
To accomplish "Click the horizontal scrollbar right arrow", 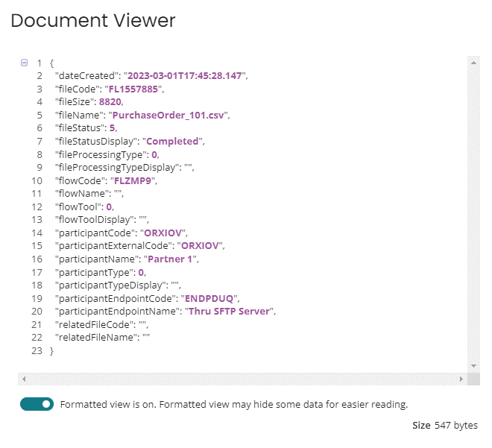I will (461, 379).
